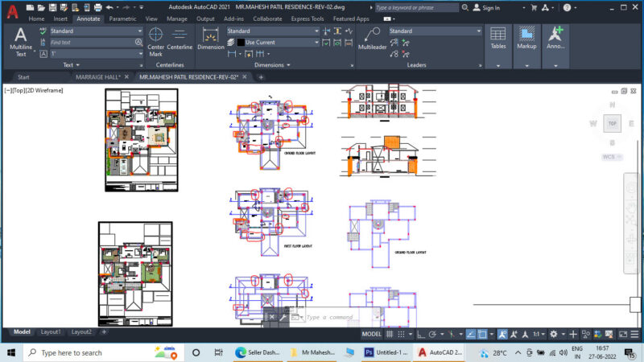Click the 2D Wireframe visual style label
Image resolution: width=644 pixels, height=362 pixels.
tap(45, 90)
